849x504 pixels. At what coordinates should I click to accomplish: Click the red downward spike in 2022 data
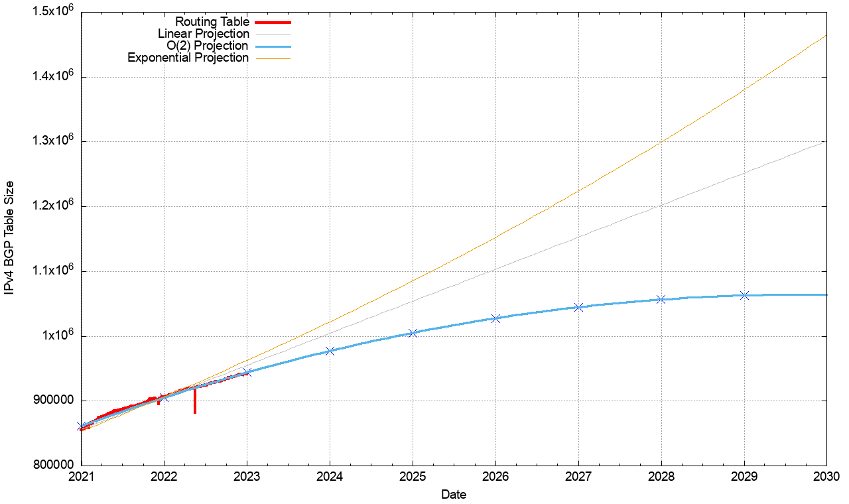tap(195, 402)
